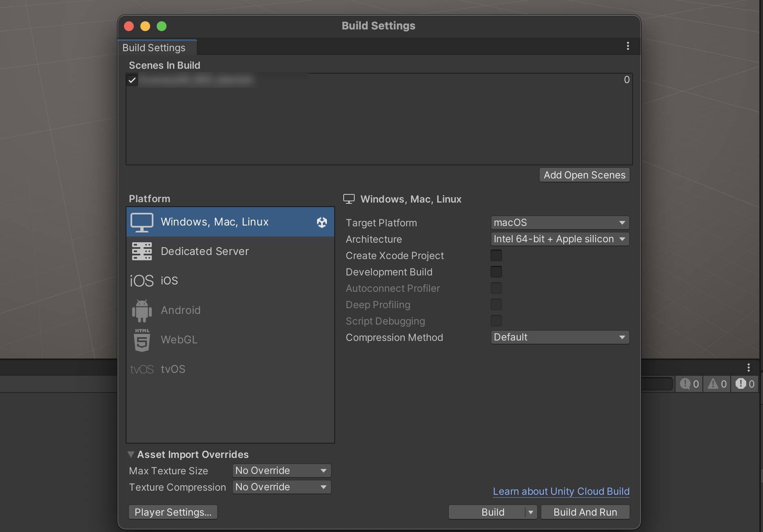
Task: Click the WebGL HTML5 shield icon
Action: pyautogui.click(x=142, y=340)
